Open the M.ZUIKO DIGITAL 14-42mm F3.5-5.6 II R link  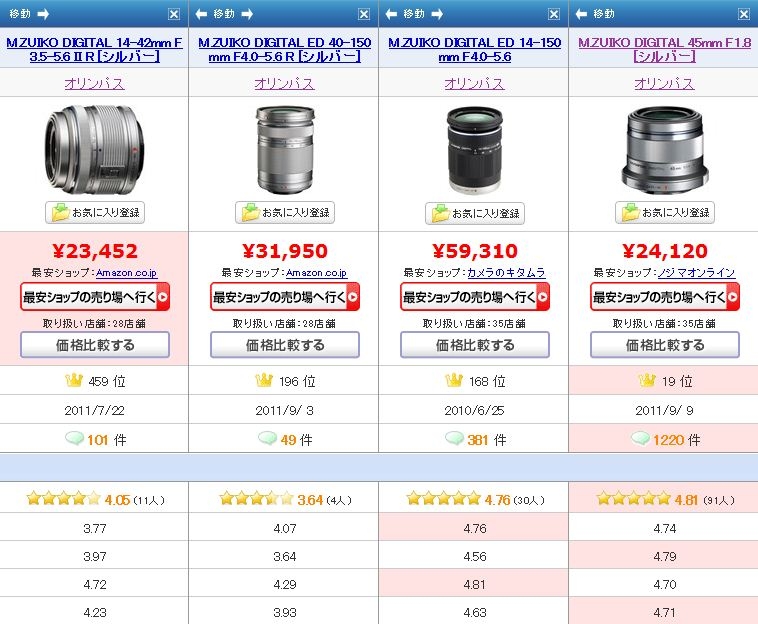click(x=94, y=49)
